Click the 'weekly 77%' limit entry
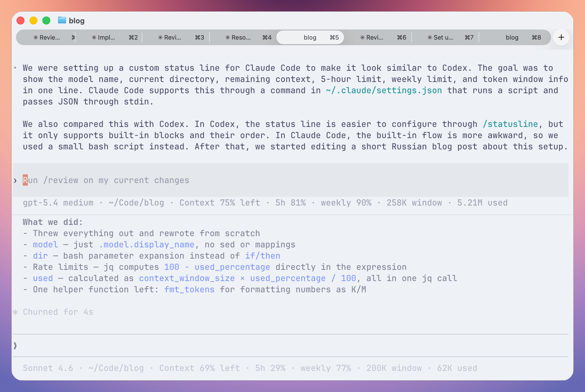Image resolution: width=585 pixels, height=392 pixels. coord(326,368)
